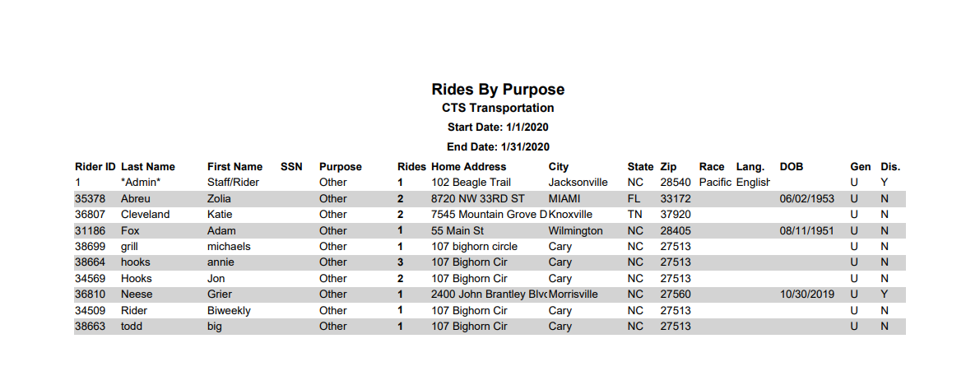Select the date of birth 08/11/1951
Image resolution: width=980 pixels, height=385 pixels.
(x=807, y=230)
